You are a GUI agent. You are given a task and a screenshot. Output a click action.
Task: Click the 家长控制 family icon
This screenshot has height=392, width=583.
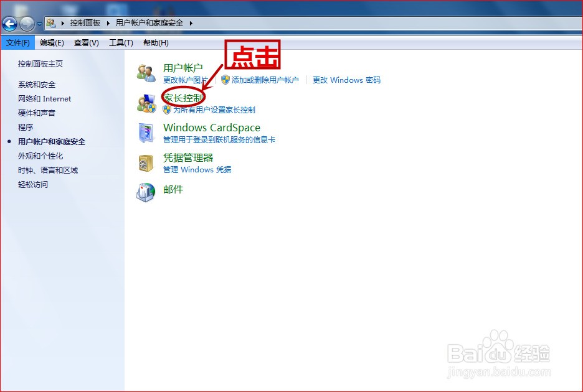(146, 103)
